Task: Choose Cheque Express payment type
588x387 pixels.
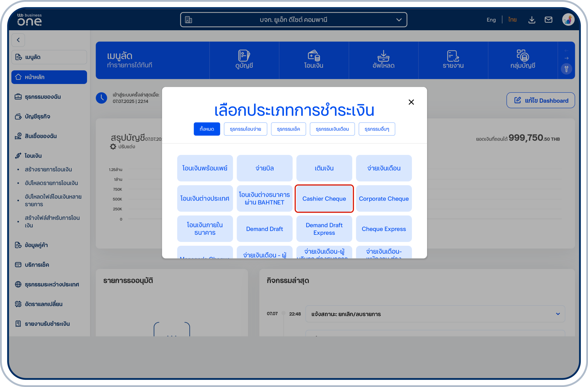Action: pos(384,229)
